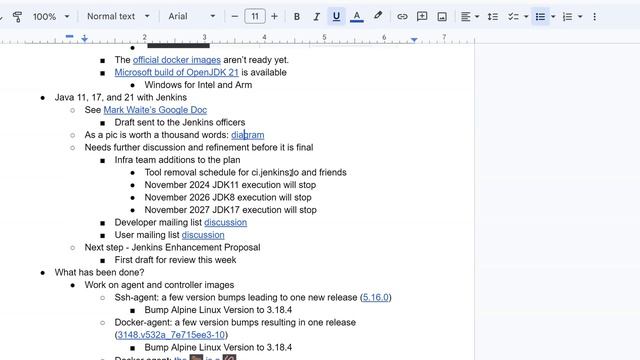Image resolution: width=640 pixels, height=360 pixels.
Task: Click the right indent marker on ruler
Action: tap(414, 40)
